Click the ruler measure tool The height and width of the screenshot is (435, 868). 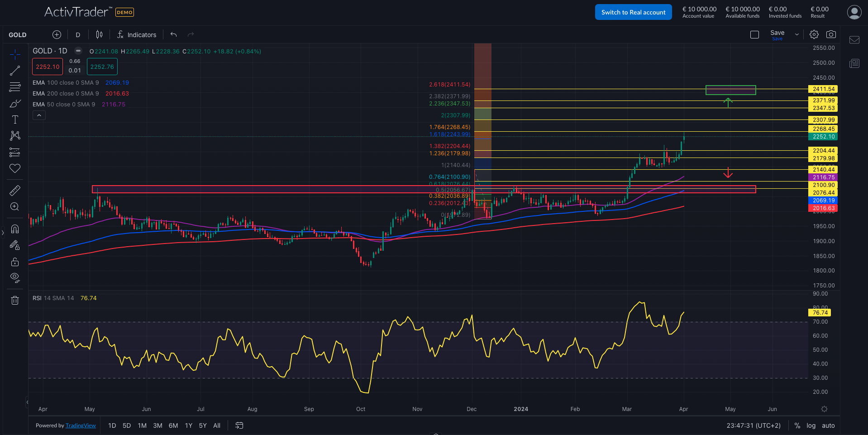[x=15, y=191]
